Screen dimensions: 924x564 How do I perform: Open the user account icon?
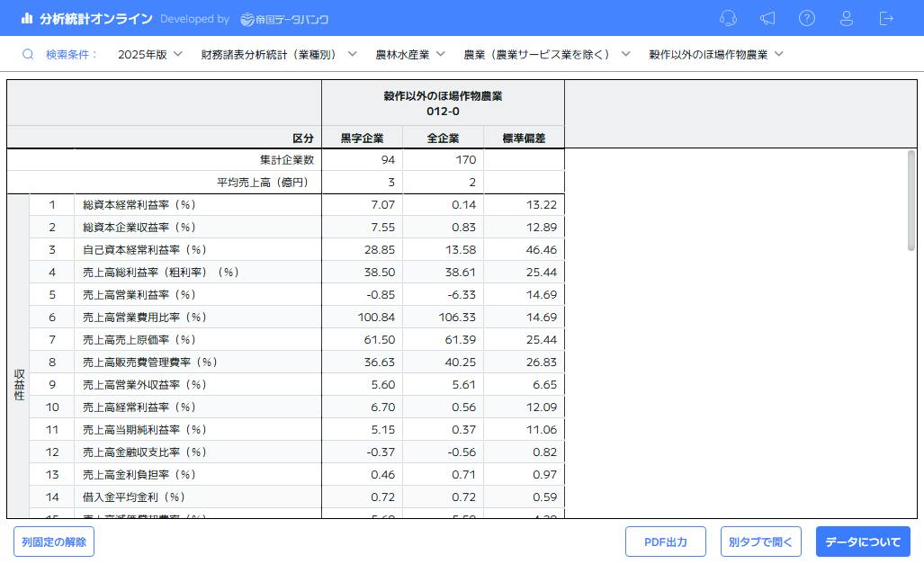click(847, 18)
